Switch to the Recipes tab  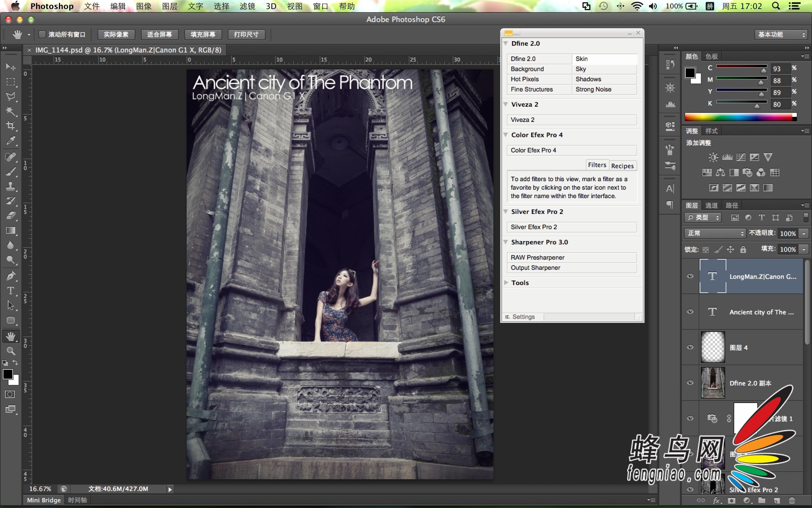623,166
